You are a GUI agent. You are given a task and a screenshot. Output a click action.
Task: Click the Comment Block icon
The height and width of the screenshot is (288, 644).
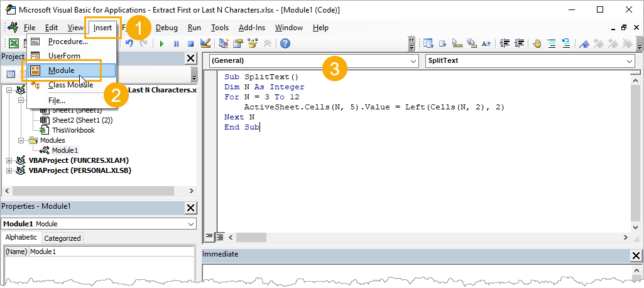click(552, 43)
